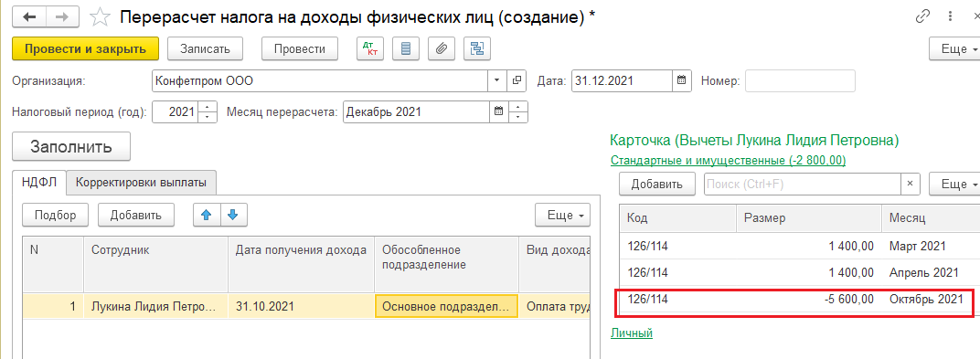Move the table row down with the arrow
The image size is (980, 359).
[233, 215]
